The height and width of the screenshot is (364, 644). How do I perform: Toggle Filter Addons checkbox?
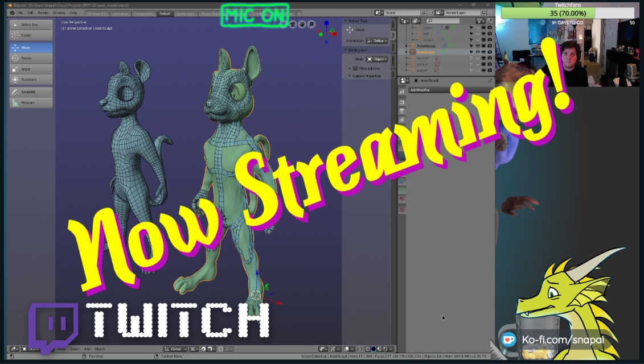355,68
